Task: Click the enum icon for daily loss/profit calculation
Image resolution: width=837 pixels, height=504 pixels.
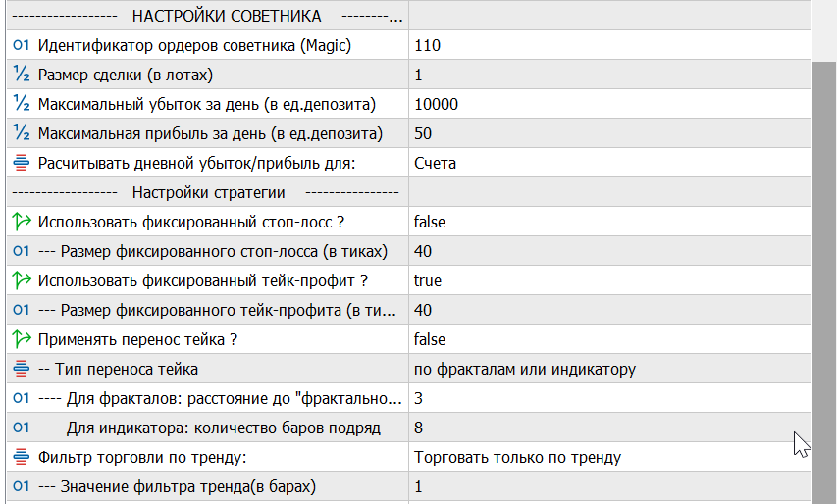Action: pos(22,163)
